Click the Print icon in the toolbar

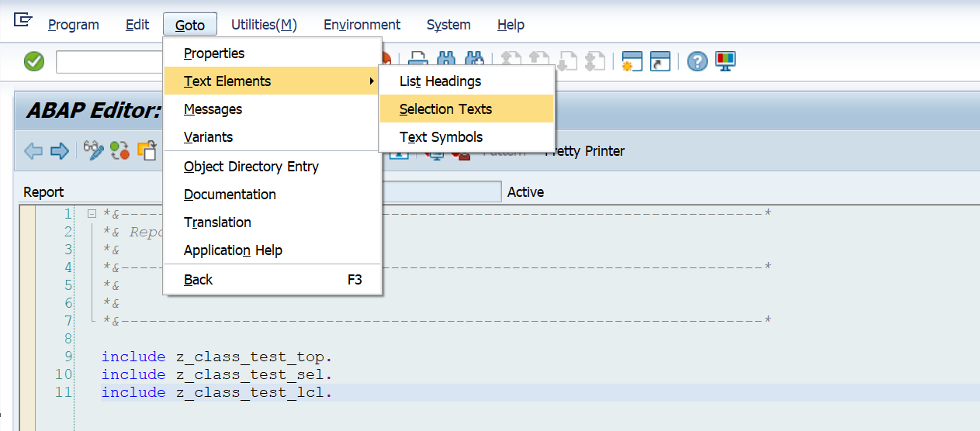click(418, 61)
